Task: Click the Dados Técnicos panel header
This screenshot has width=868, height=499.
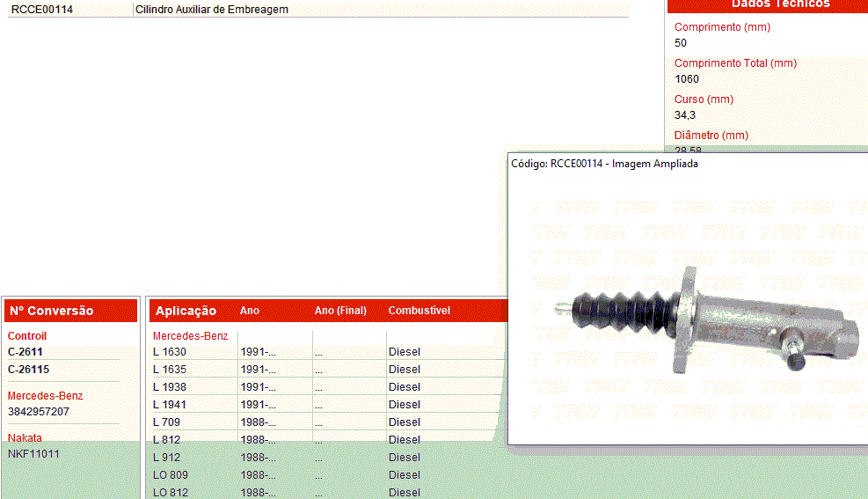Action: [767, 4]
